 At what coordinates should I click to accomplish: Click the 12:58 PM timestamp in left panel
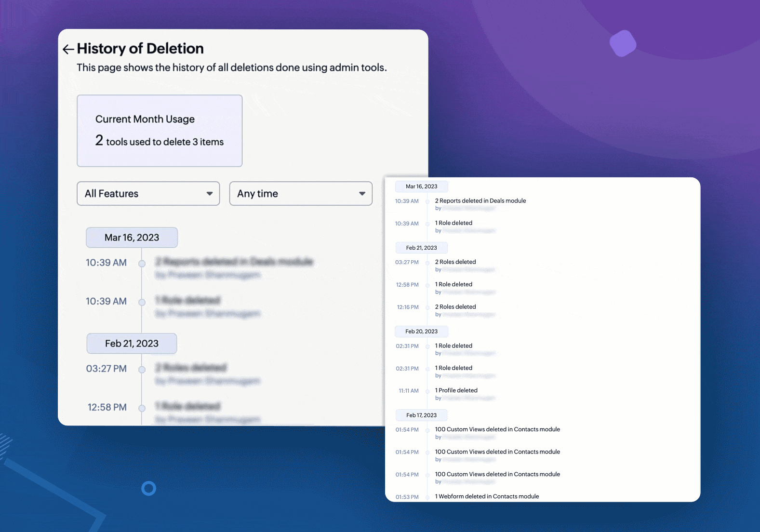point(107,407)
